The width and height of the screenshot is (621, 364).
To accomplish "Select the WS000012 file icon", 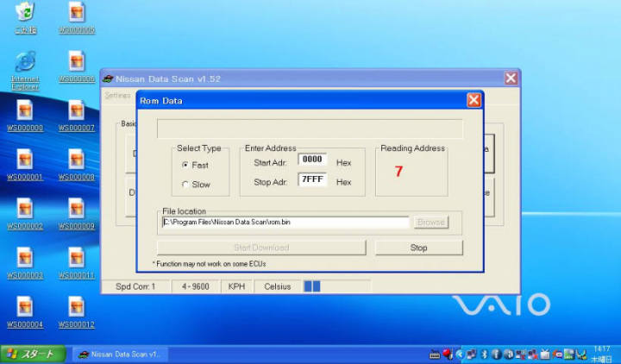I will coord(77,312).
